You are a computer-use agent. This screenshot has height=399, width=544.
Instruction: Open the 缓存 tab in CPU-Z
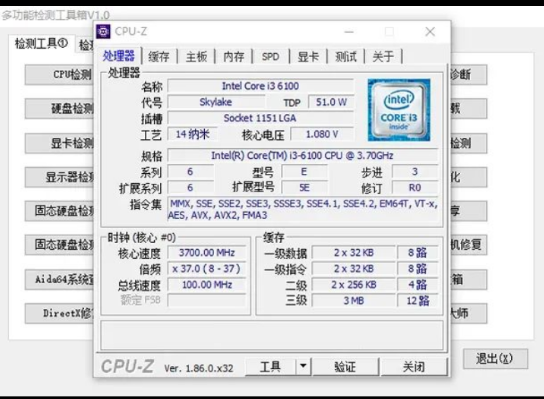click(159, 56)
